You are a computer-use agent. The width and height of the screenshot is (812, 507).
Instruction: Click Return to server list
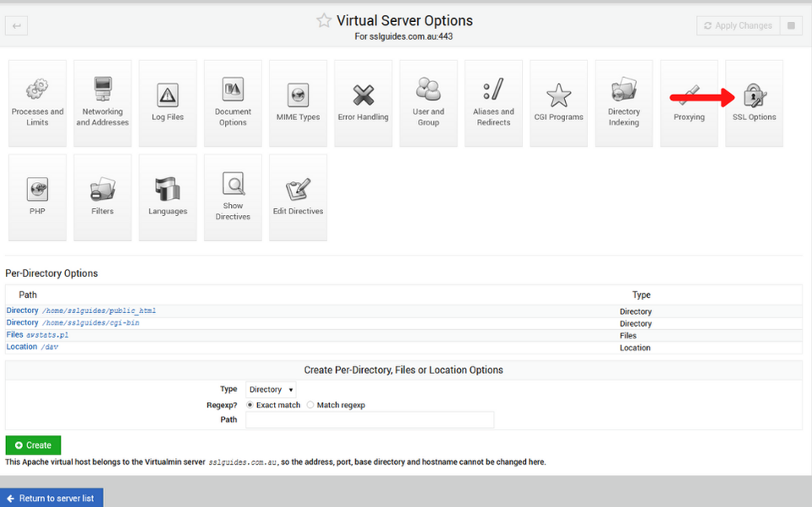point(51,498)
